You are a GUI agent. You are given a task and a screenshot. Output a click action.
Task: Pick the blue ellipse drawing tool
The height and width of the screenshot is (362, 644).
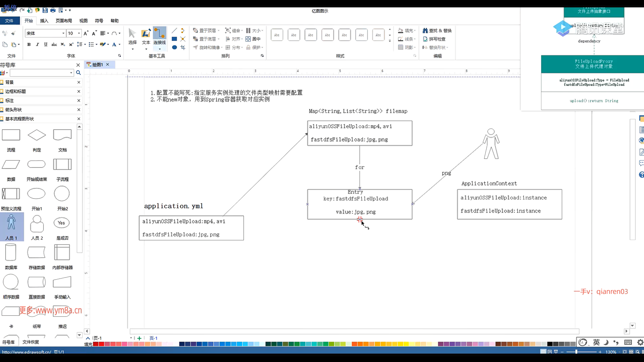(x=174, y=48)
